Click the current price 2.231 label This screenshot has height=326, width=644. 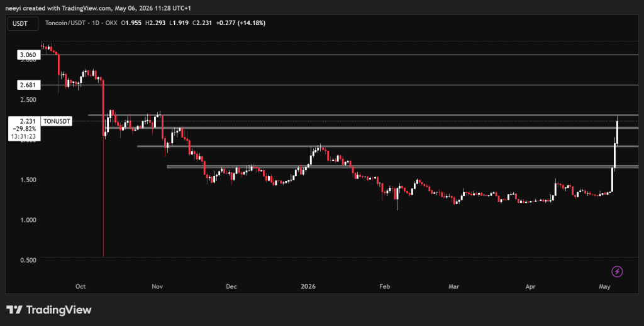tap(28, 121)
